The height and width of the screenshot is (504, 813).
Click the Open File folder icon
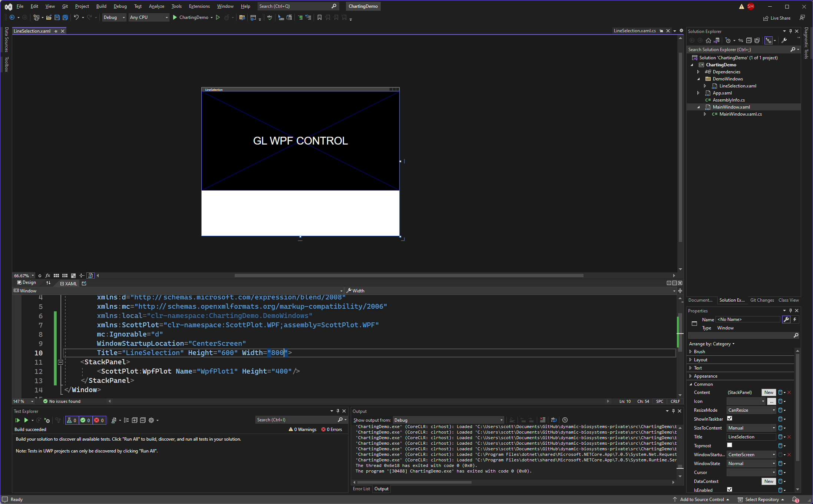[x=49, y=17]
